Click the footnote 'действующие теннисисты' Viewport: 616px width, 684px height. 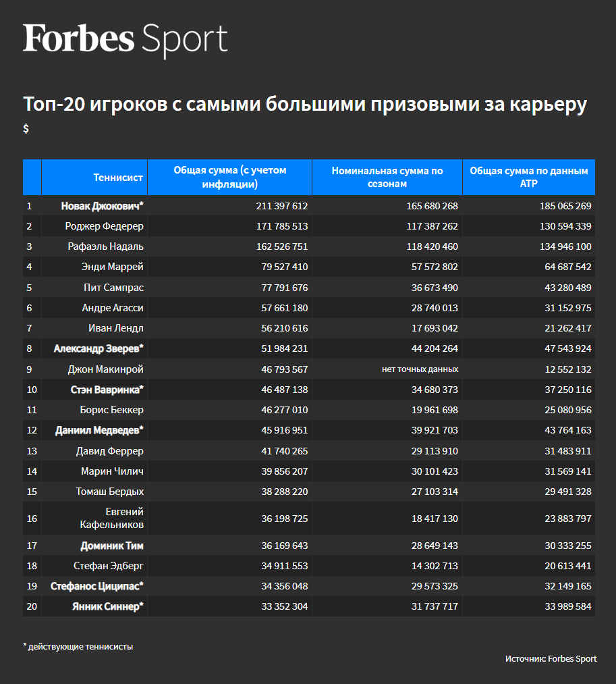(80, 646)
